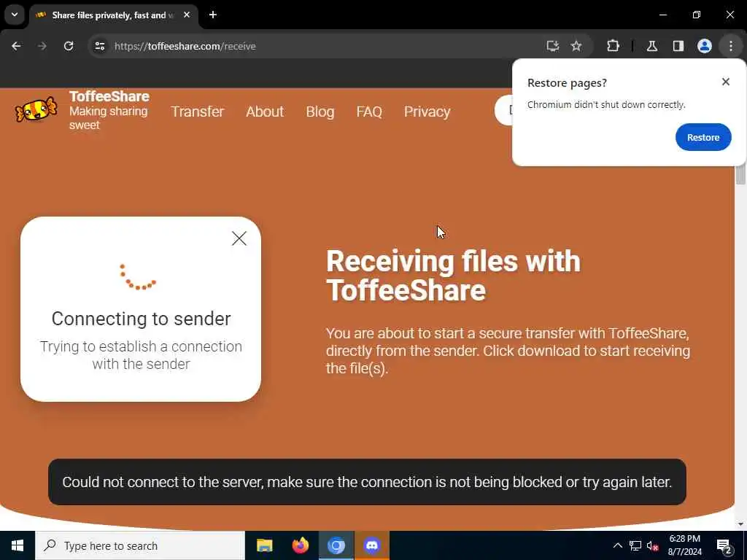
Task: Click the network icon in system tray
Action: [635, 545]
